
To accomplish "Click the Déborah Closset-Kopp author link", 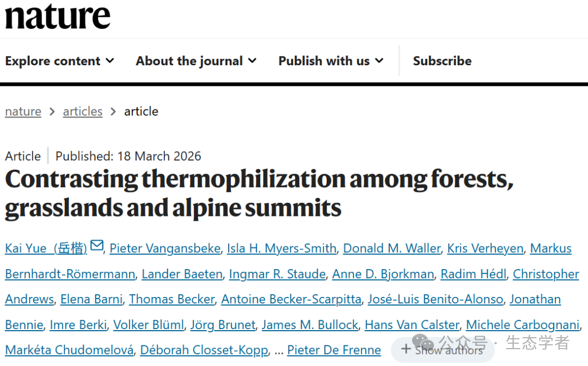I will (x=204, y=350).
